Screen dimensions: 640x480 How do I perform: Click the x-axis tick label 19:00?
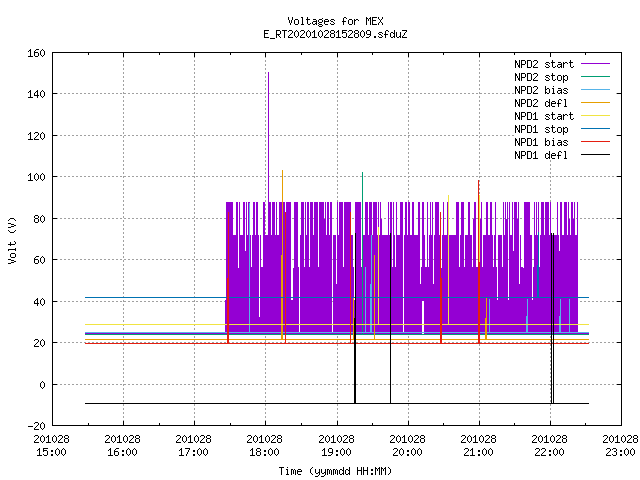336,452
